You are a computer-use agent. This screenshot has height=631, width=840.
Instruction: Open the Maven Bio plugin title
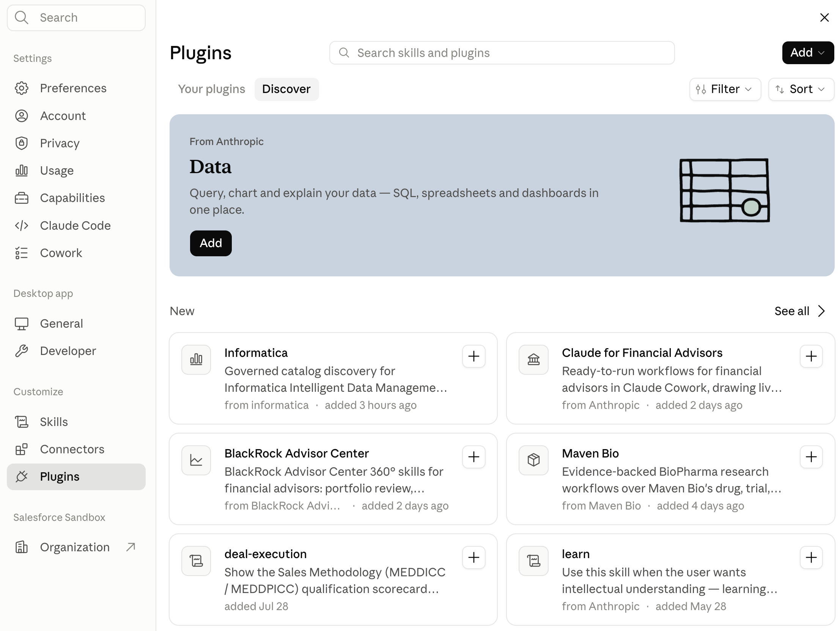point(590,453)
